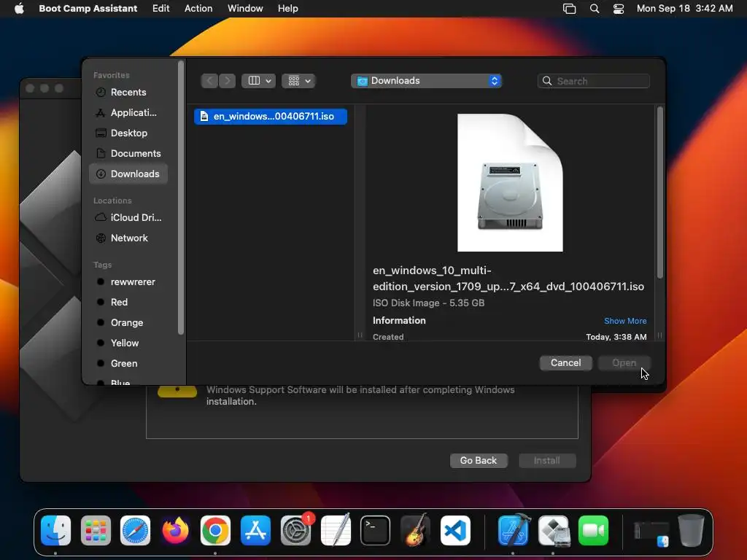Click the ISO disk image preview thumbnail
The image size is (747, 560).
[x=510, y=182]
